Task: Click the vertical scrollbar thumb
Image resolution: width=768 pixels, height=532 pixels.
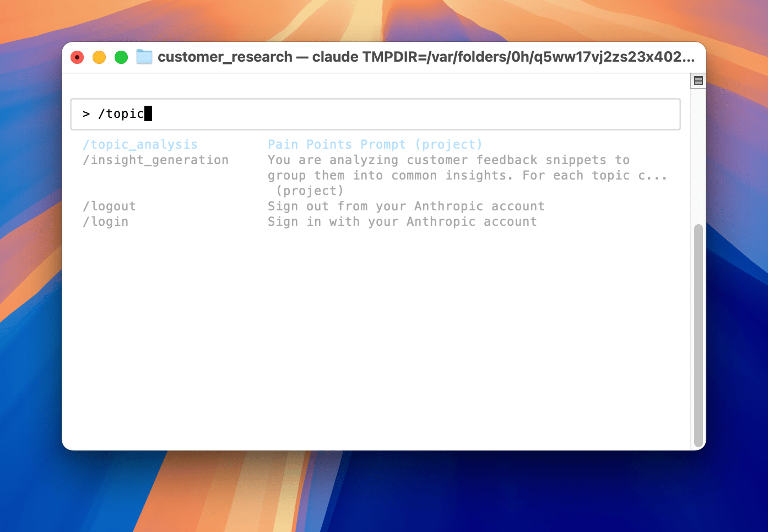Action: pos(699,335)
